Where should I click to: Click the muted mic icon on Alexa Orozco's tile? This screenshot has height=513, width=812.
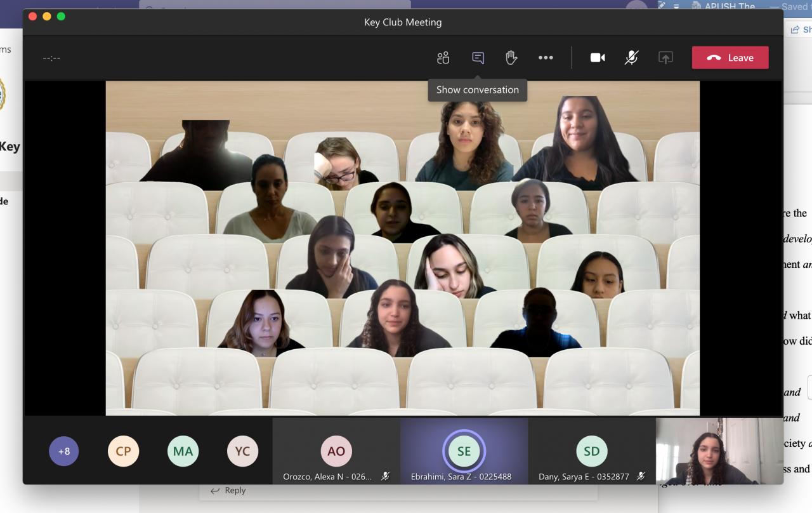coord(385,476)
